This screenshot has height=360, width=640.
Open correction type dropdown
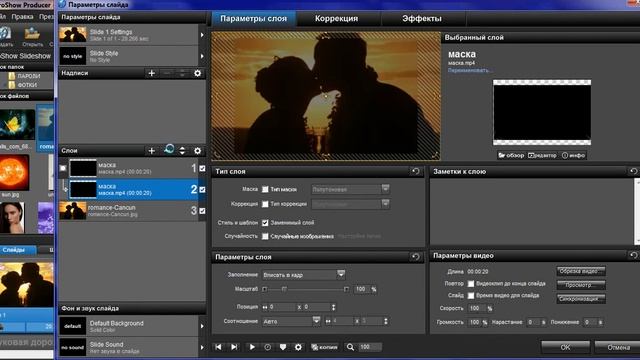(350, 204)
